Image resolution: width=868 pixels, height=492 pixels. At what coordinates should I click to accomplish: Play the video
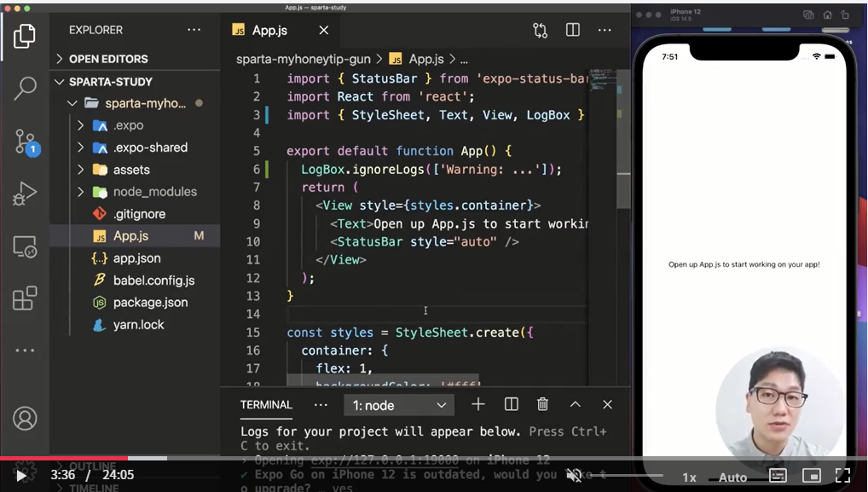coord(20,476)
